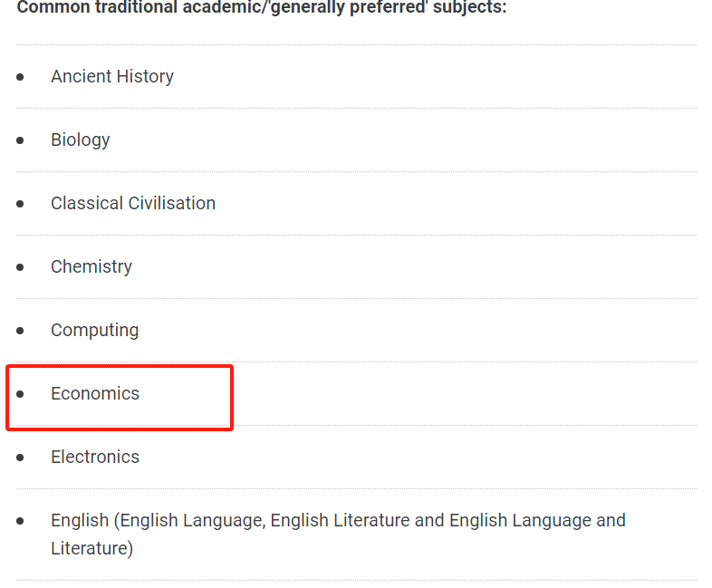
Task: Click the English Language and Literature entry
Action: pyautogui.click(x=338, y=535)
